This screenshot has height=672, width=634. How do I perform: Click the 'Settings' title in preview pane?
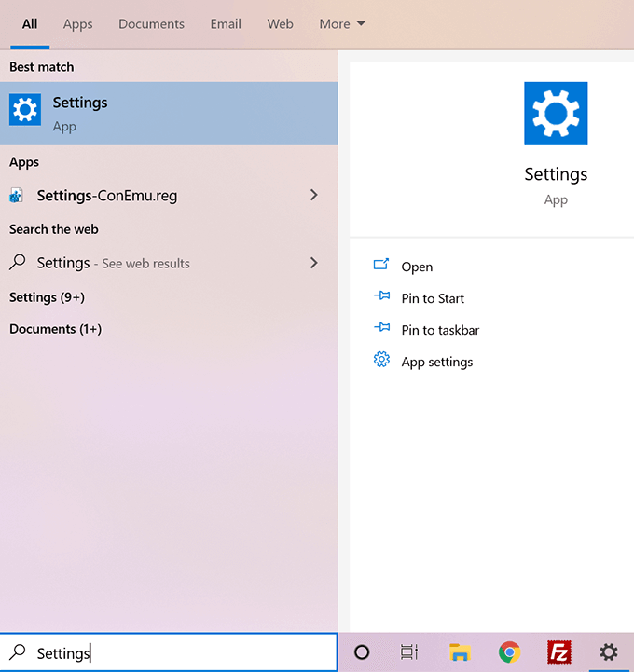(556, 174)
